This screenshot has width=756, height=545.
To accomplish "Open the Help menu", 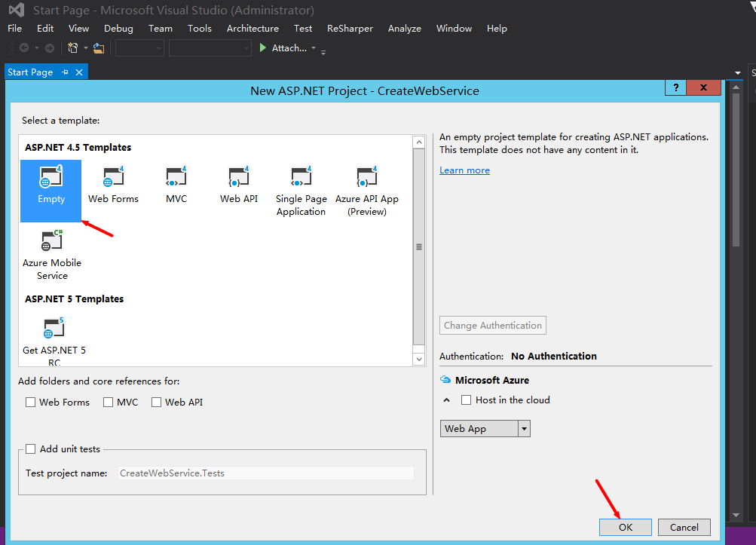I will [x=497, y=29].
